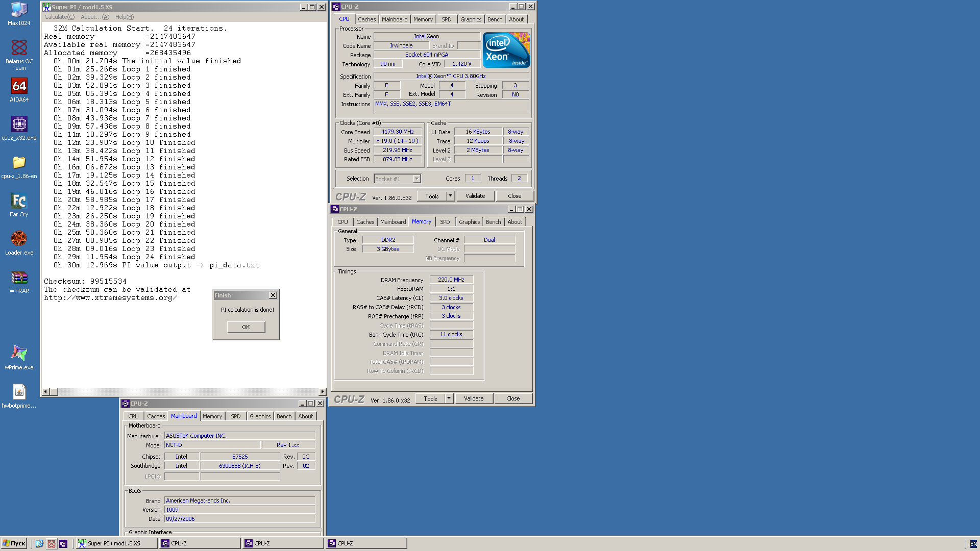
Task: Click the Intel Xeon inside logo
Action: (506, 50)
